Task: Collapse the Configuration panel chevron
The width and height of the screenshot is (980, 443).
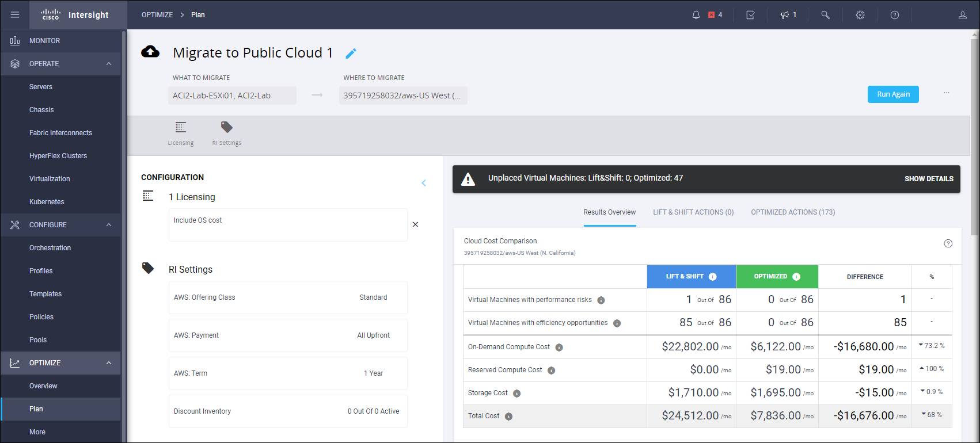Action: tap(424, 183)
